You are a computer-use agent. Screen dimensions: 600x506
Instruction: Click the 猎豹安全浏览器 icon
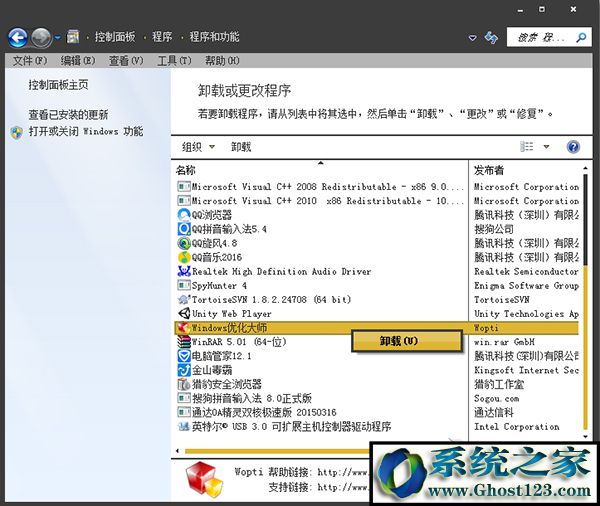pos(184,384)
